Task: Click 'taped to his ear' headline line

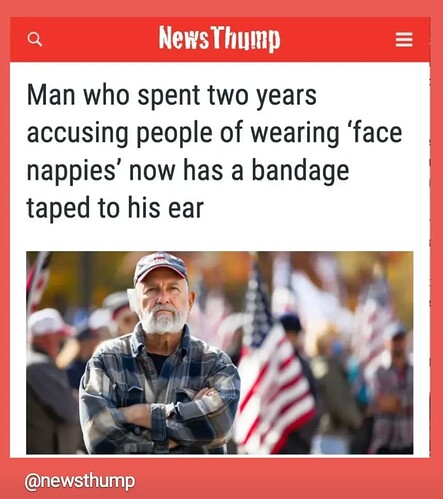Action: 115,208
